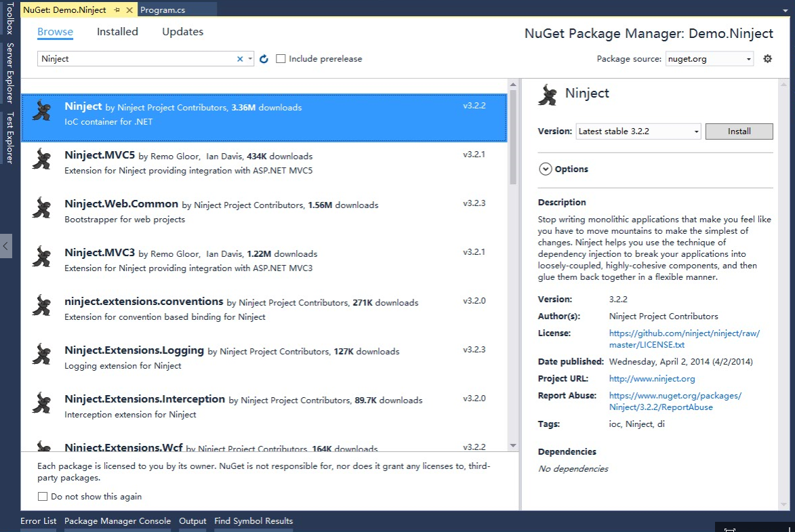
Task: Click date published 'Wednesday, April 2, 2014'
Action: point(659,362)
